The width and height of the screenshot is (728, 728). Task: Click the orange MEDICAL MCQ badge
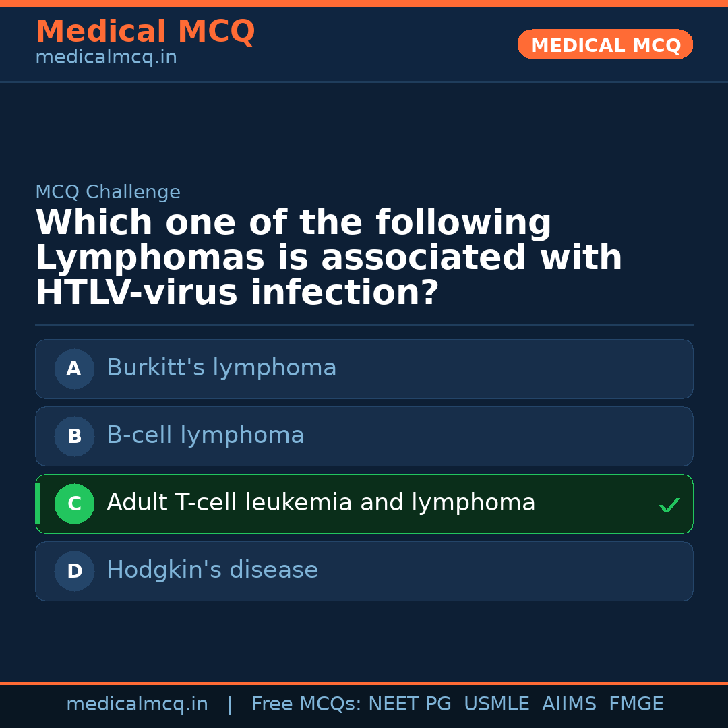point(605,45)
